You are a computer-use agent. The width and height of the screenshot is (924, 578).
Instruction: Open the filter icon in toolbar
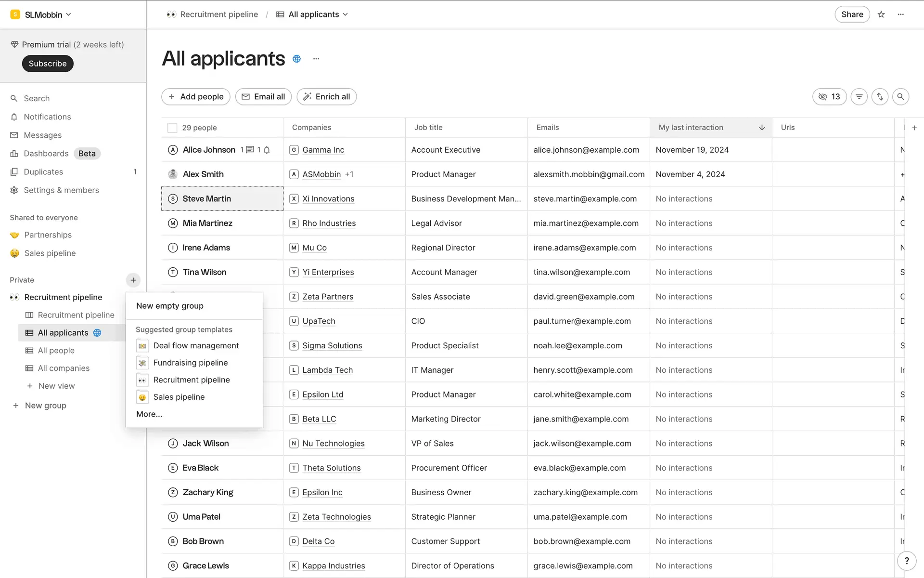point(859,97)
